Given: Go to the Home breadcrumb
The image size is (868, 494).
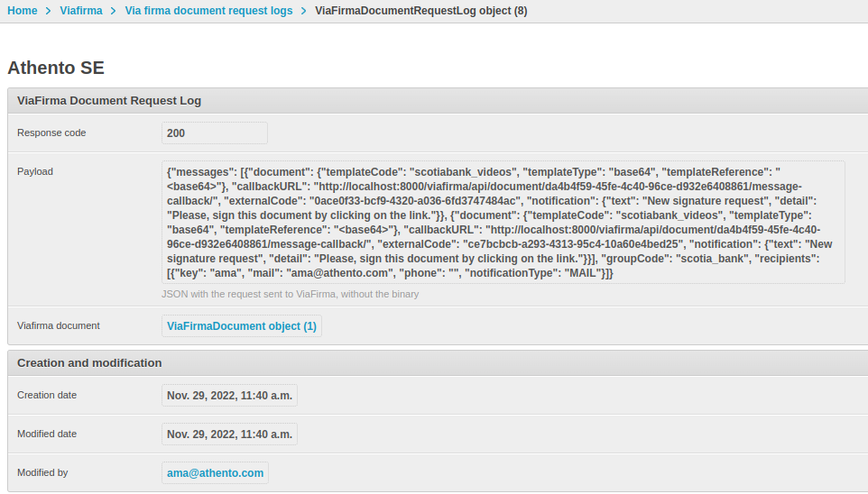Looking at the screenshot, I should coord(23,11).
